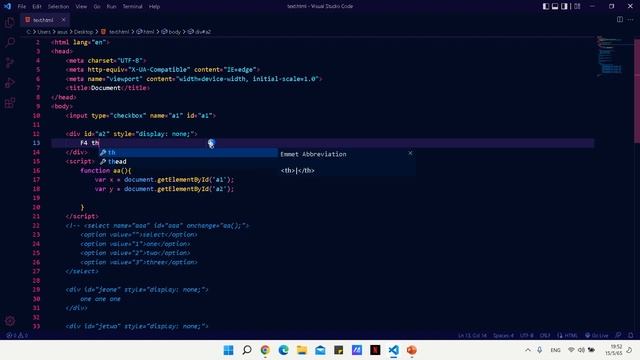Click the ENG input language indicator
640x360 pixels.
click(x=555, y=350)
